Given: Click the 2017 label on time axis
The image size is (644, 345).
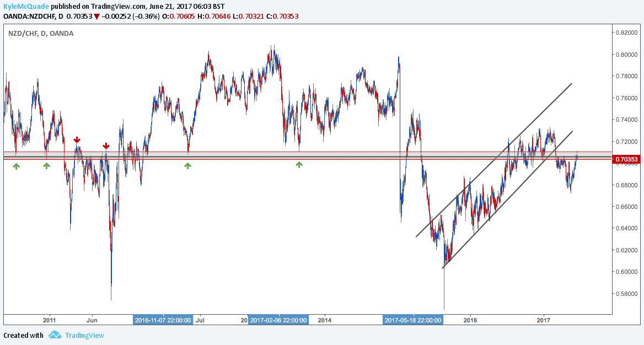Looking at the screenshot, I should click(544, 320).
